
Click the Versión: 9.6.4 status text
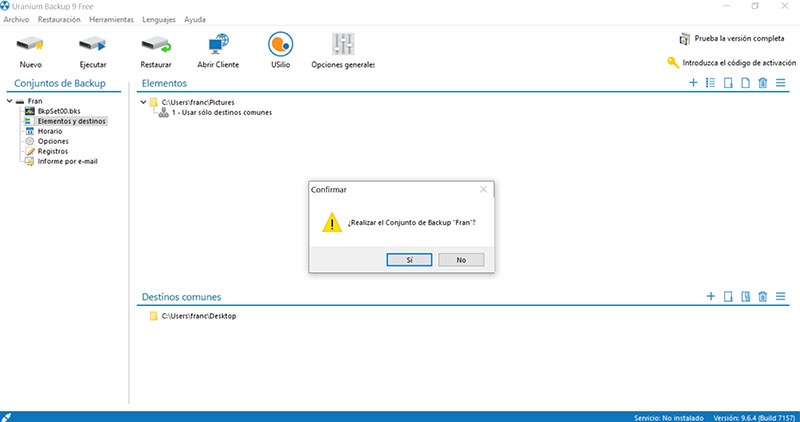click(753, 417)
